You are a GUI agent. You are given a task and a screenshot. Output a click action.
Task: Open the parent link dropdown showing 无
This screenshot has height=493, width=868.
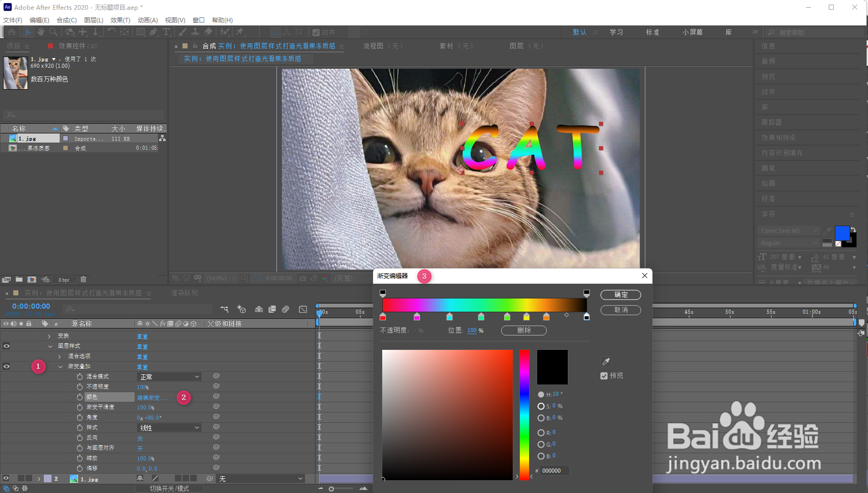coord(260,479)
